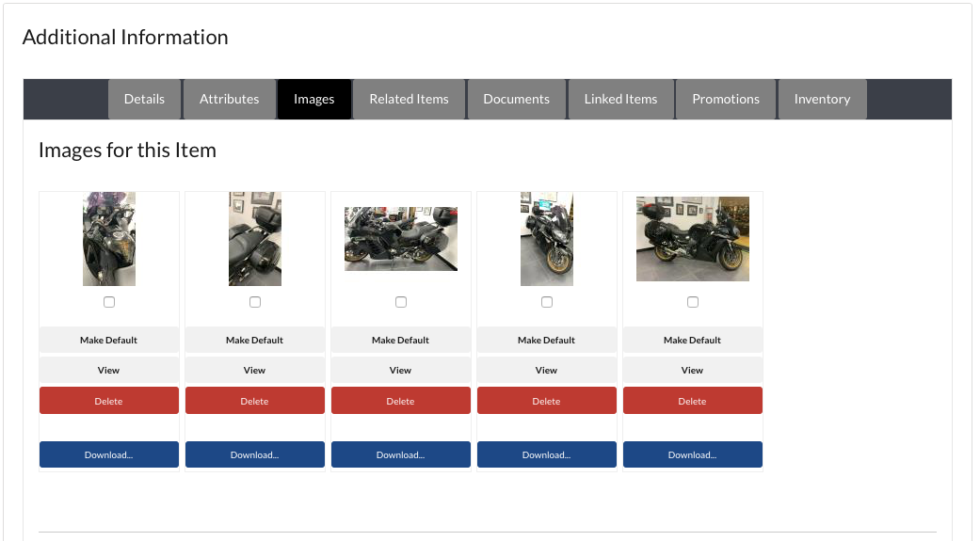Download the fourth image
Screen dimensions: 980x541
point(547,454)
